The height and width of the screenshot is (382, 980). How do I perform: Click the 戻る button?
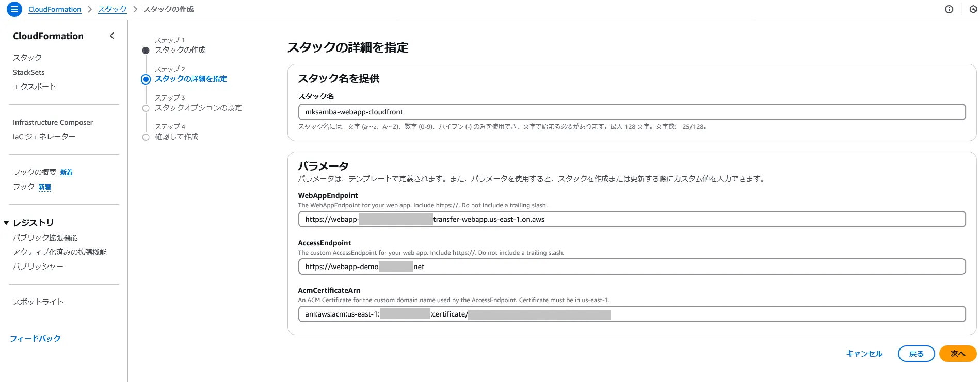coord(916,354)
